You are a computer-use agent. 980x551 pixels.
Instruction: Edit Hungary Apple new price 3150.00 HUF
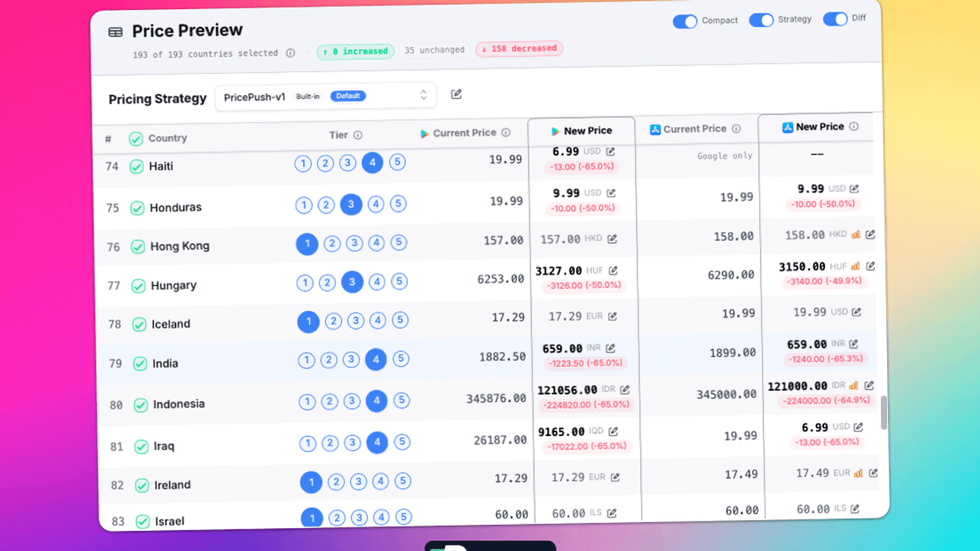pyautogui.click(x=870, y=266)
